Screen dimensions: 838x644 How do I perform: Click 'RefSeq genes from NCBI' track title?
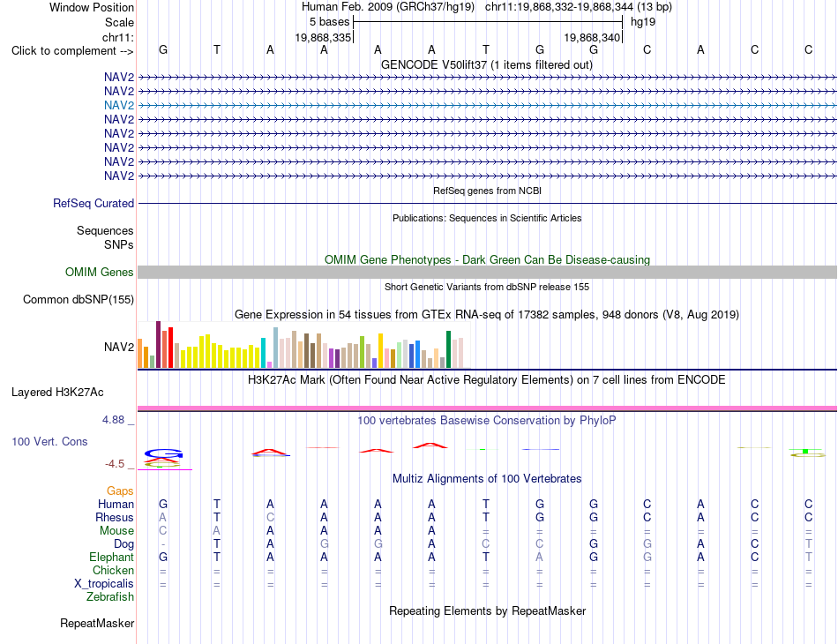[x=487, y=191]
